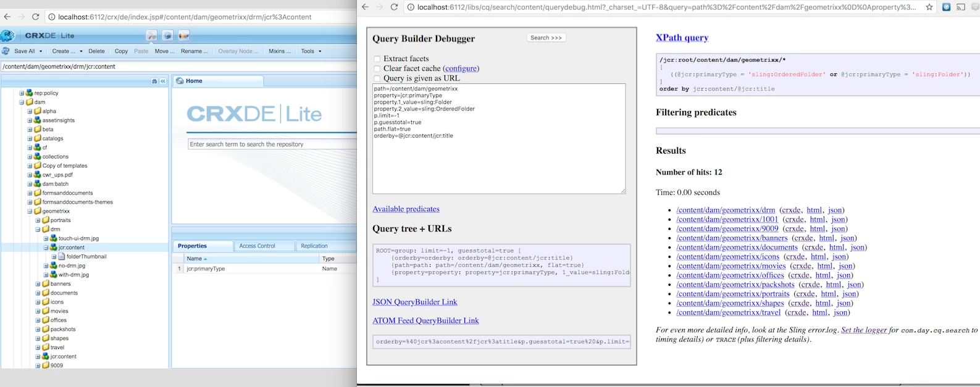The height and width of the screenshot is (387, 980).
Task: Click the Search >>> button
Action: point(546,38)
